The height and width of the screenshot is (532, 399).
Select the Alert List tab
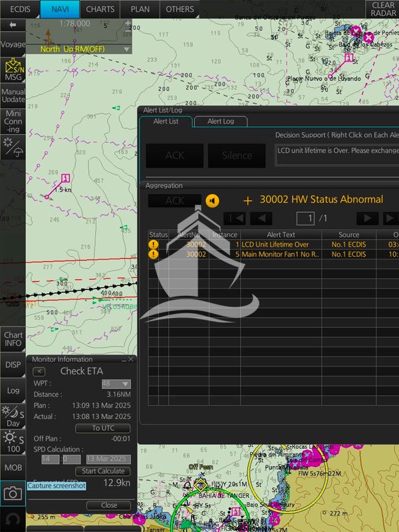(166, 121)
